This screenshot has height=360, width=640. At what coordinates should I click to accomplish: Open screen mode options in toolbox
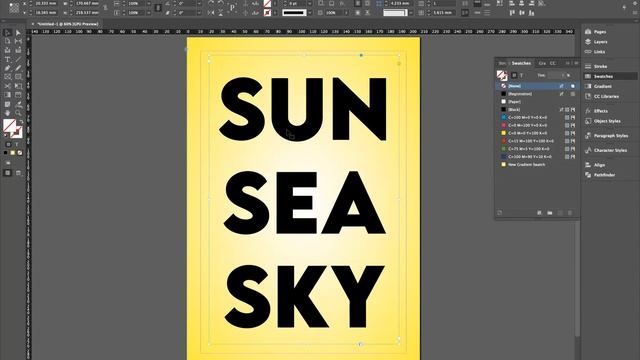coord(18,173)
